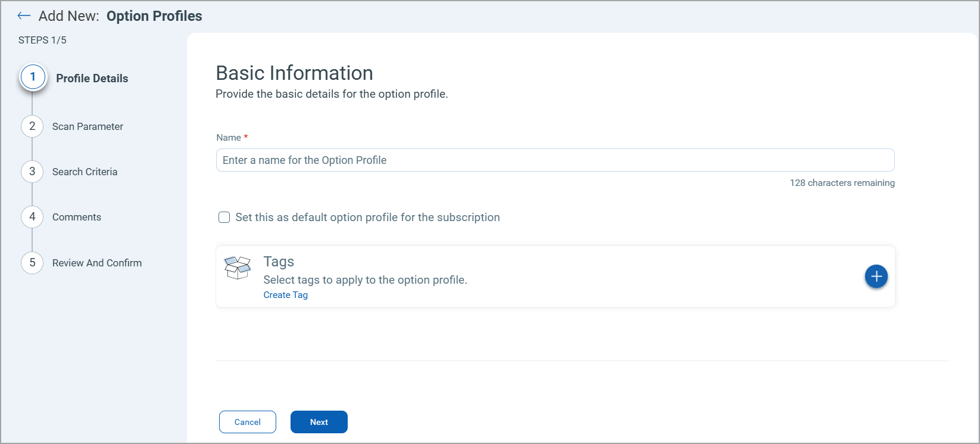The image size is (980, 444).
Task: Click 'Provide the basic details' description text
Action: (x=332, y=94)
